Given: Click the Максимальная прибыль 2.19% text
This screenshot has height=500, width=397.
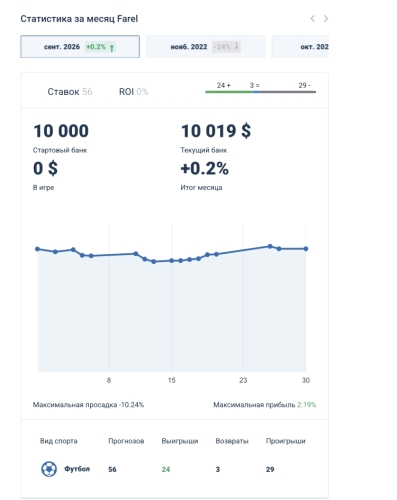Looking at the screenshot, I should [265, 405].
